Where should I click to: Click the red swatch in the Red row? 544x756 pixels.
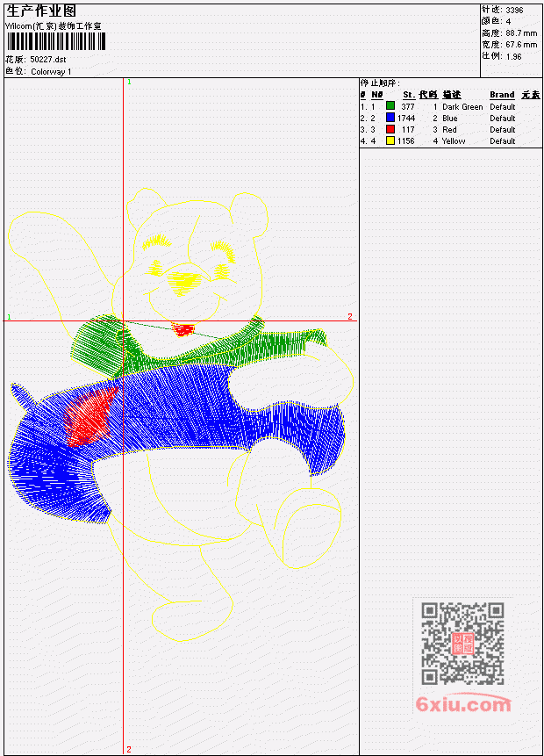coord(390,129)
